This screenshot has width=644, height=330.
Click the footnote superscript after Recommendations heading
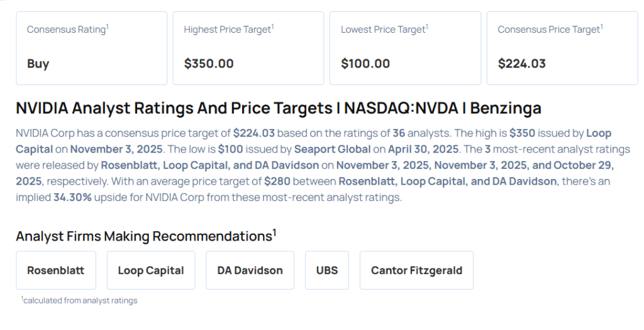274,232
